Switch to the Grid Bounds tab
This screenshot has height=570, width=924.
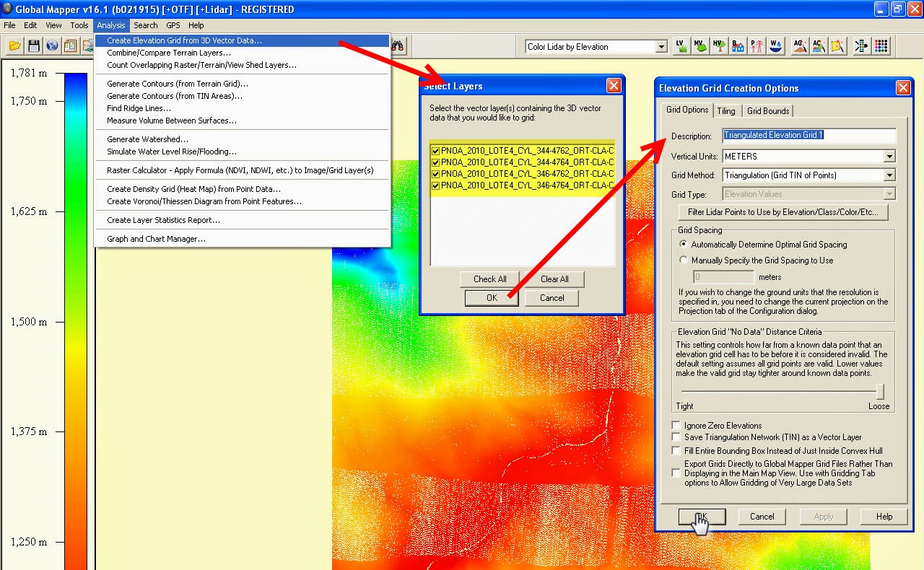coord(768,111)
